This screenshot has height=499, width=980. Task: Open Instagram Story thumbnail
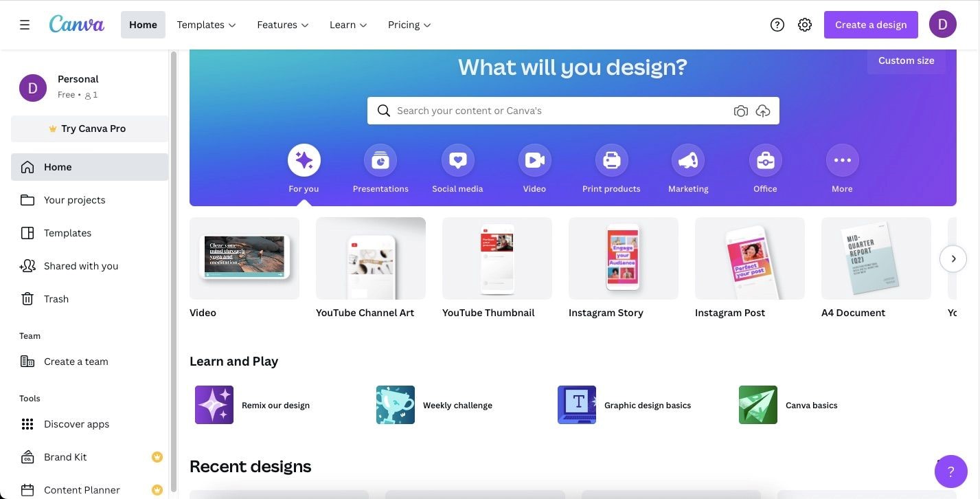coord(624,258)
